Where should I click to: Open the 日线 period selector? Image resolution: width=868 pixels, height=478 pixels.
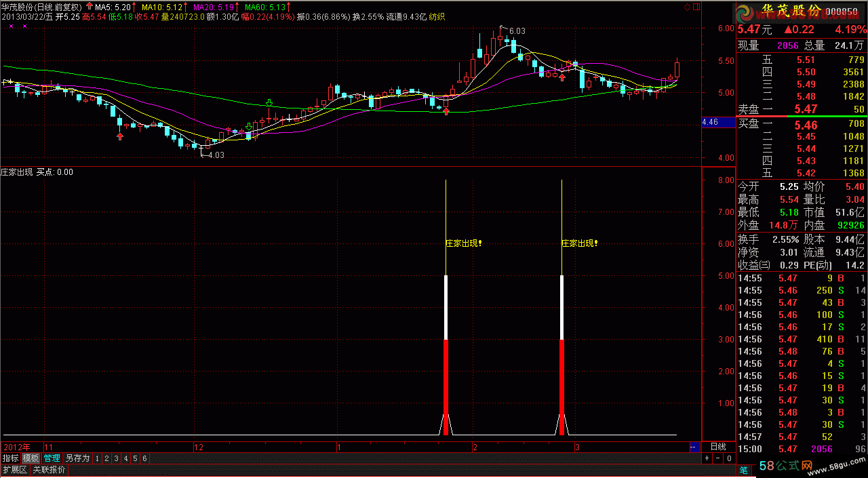tap(717, 447)
